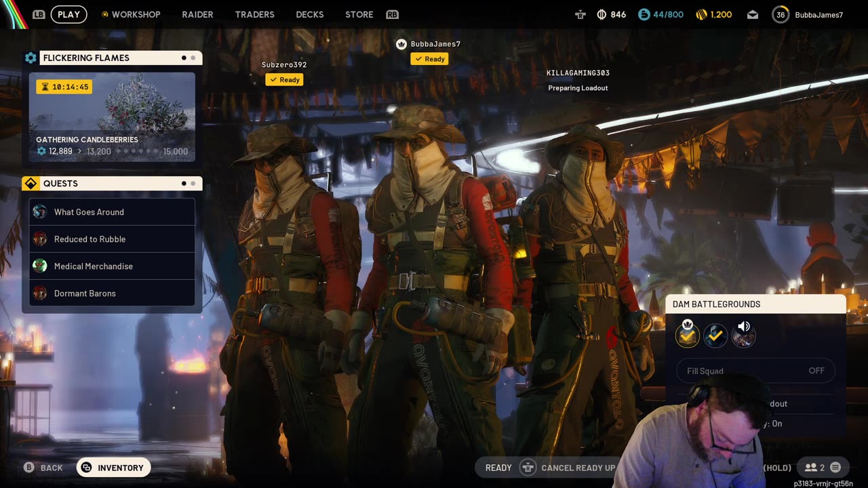Select player name KILLAGAMING303
Screen dimensions: 868x488
(578, 73)
